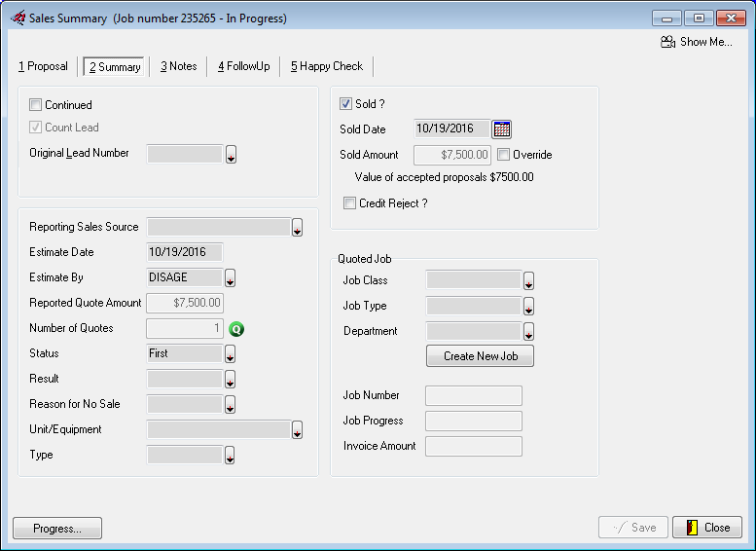The width and height of the screenshot is (756, 551).
Task: Click the application icon in title bar
Action: tap(18, 18)
